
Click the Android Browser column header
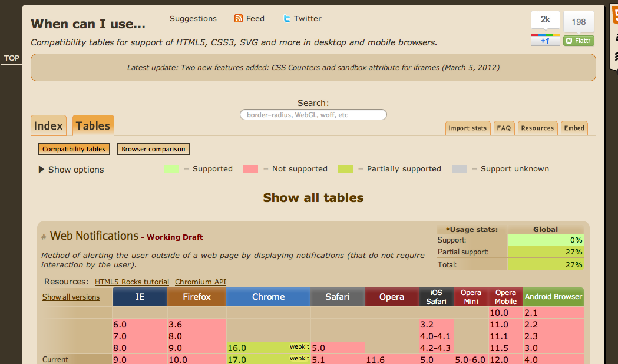pyautogui.click(x=553, y=297)
